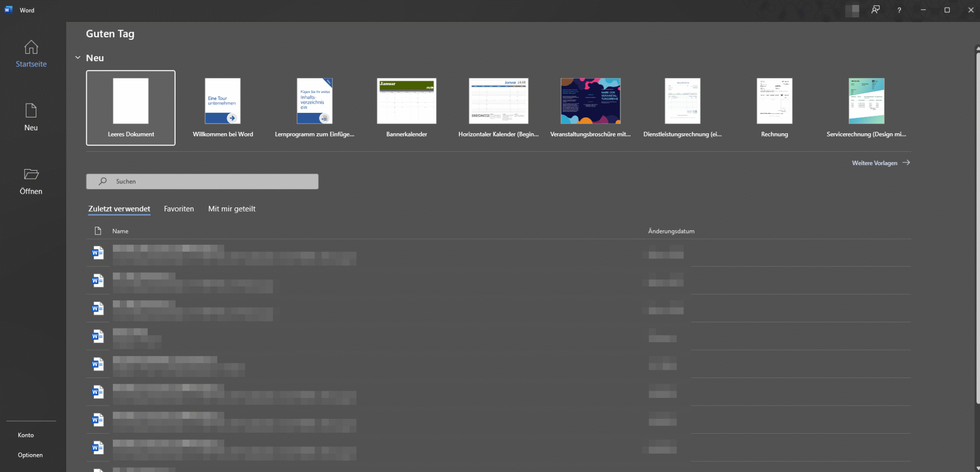The width and height of the screenshot is (980, 472).
Task: Open the Mit mir geteilt tab
Action: pyautogui.click(x=232, y=208)
